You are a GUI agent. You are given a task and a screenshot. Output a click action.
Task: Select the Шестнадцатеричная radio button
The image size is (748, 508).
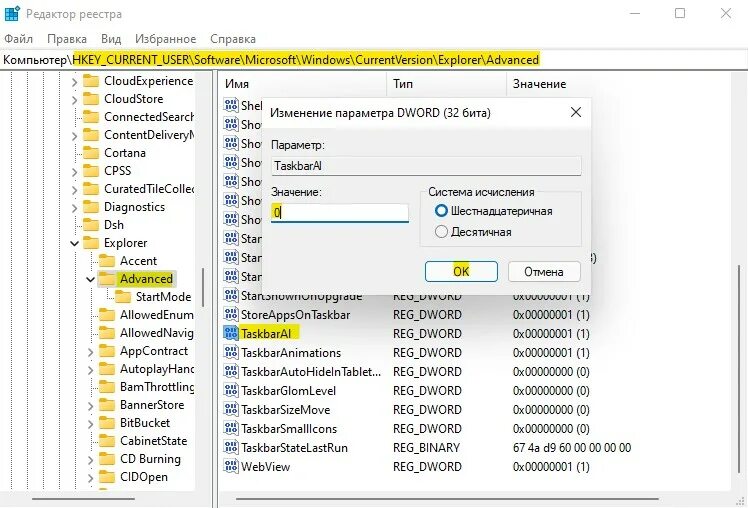441,211
